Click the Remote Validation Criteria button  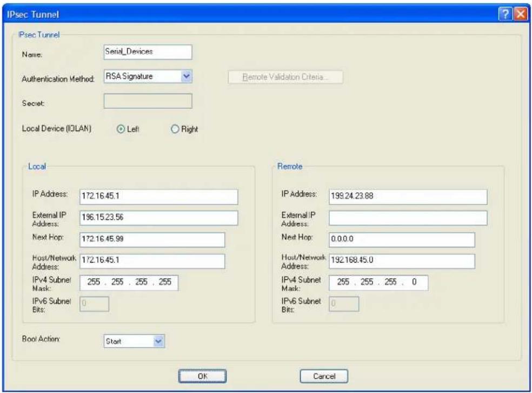pyautogui.click(x=285, y=77)
